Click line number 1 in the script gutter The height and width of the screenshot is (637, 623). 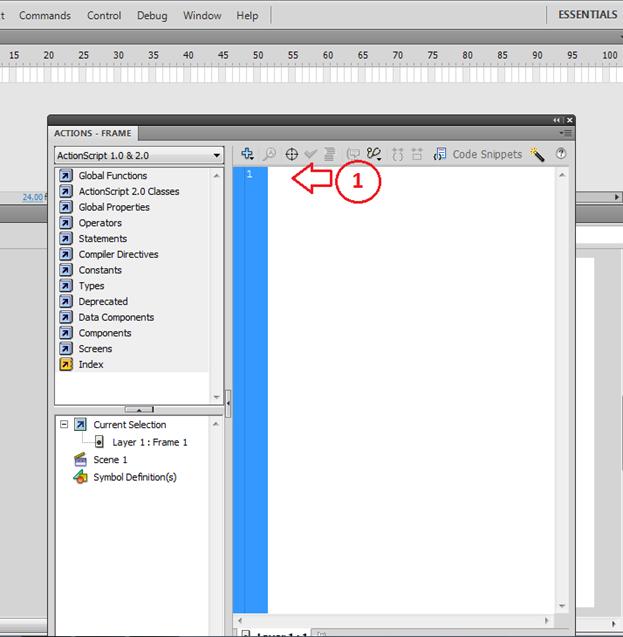click(249, 174)
